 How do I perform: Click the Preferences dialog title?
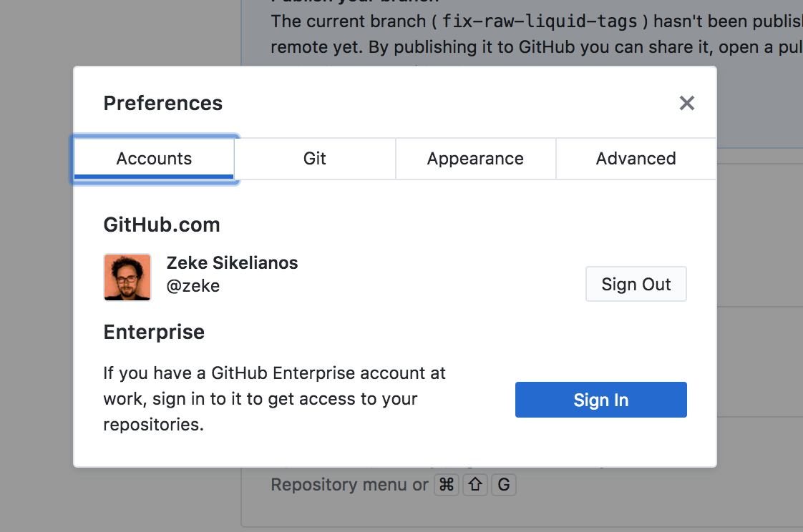tap(162, 103)
